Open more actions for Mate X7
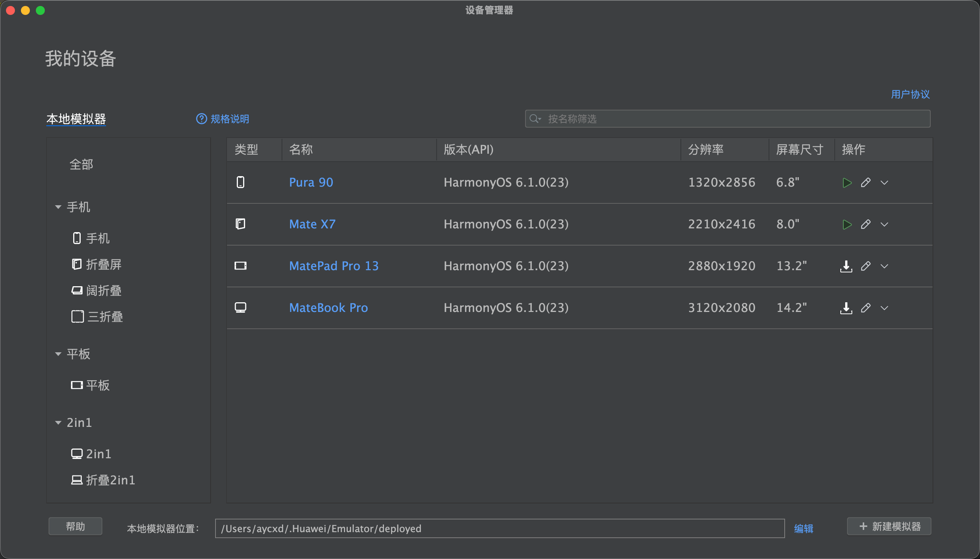Image resolution: width=980 pixels, height=559 pixels. click(x=884, y=225)
